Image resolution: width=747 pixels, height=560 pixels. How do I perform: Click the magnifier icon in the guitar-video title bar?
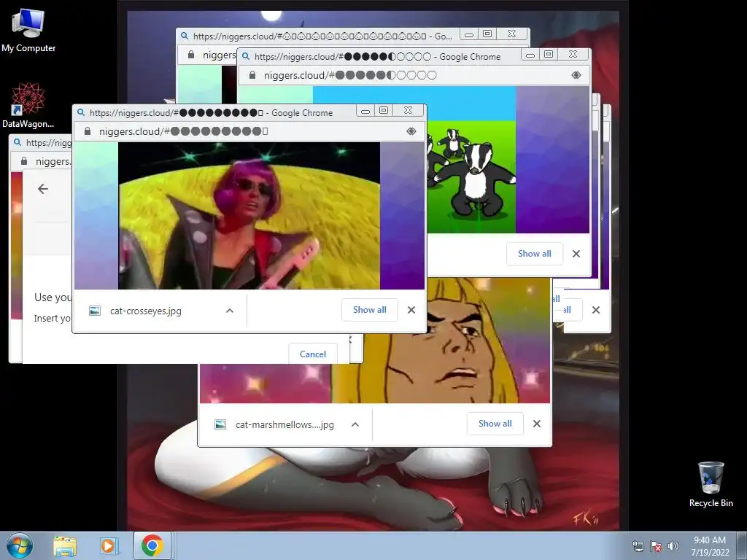coord(81,112)
